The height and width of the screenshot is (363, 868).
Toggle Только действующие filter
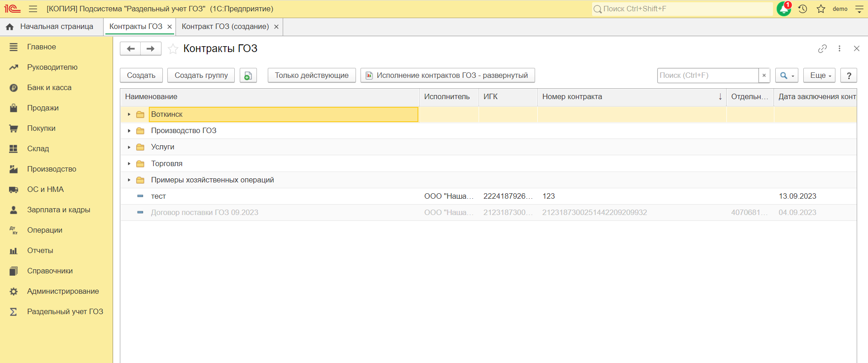pos(312,76)
